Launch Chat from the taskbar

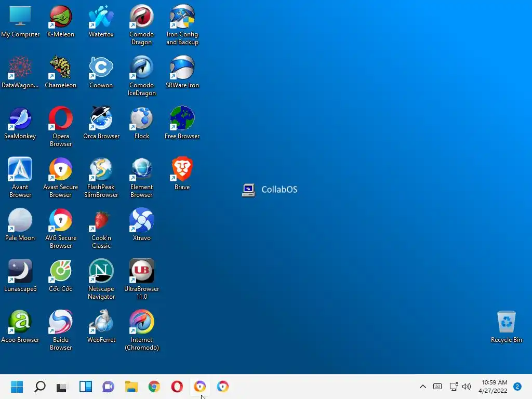click(108, 387)
